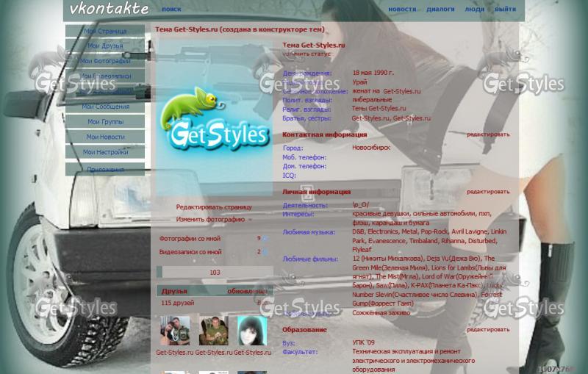
Task: Open first friend's avatar thumbnail
Action: coord(175,331)
